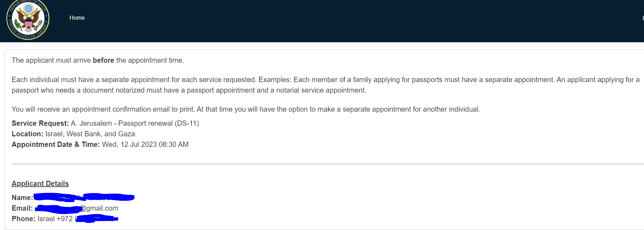Click the Appointment Date & Time label
Image resolution: width=644 pixels, height=230 pixels.
56,144
